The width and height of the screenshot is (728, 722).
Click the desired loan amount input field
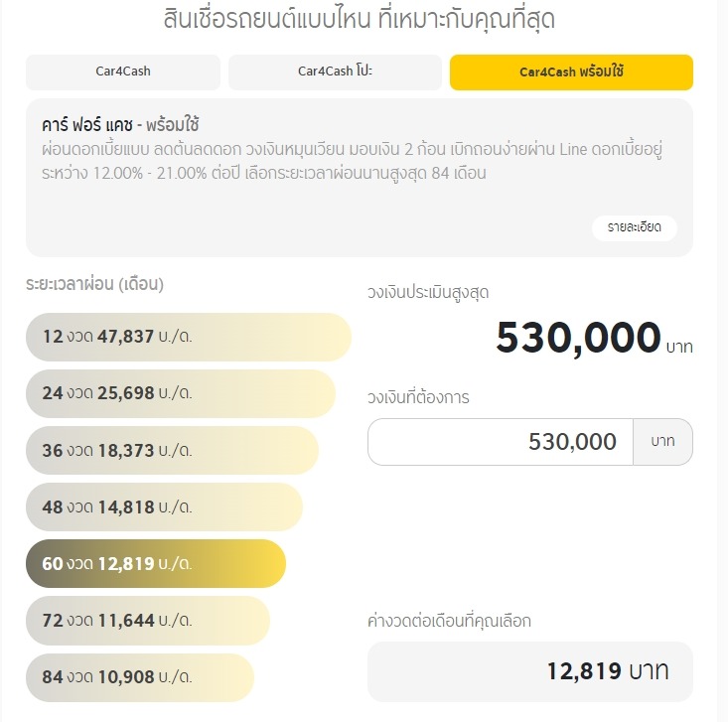coord(501,442)
